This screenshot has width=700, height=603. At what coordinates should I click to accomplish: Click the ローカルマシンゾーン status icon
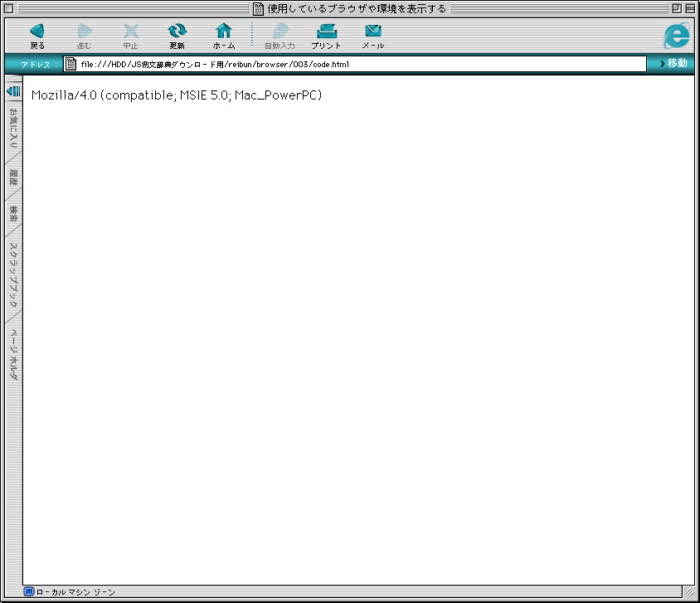click(29, 592)
